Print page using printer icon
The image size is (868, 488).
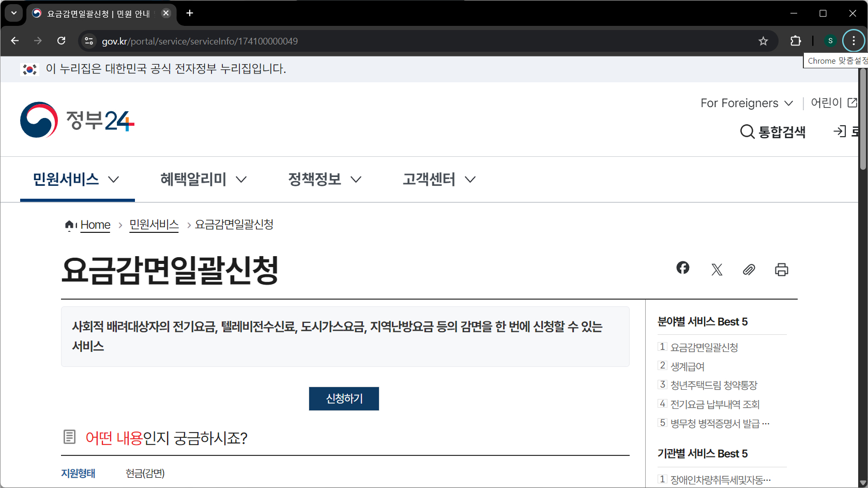[x=781, y=270]
